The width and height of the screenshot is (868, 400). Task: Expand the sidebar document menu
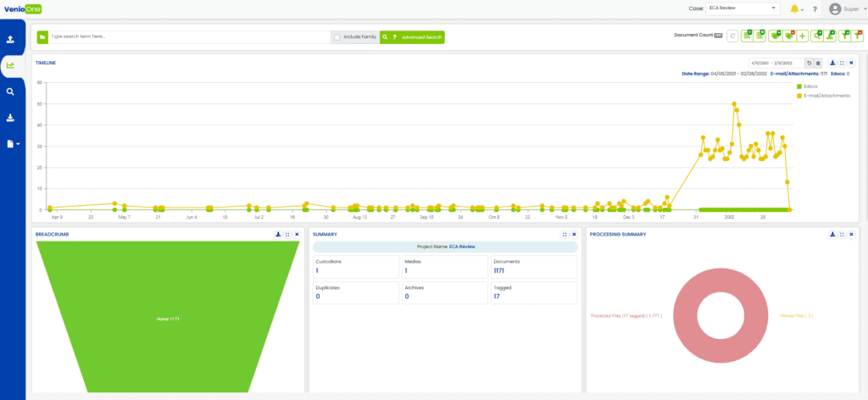point(13,144)
